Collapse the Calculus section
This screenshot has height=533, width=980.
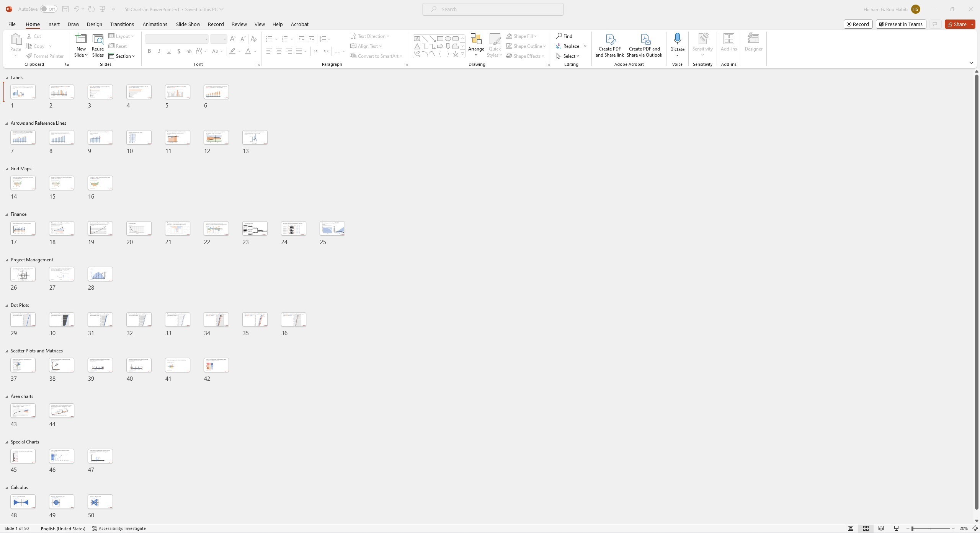click(7, 488)
